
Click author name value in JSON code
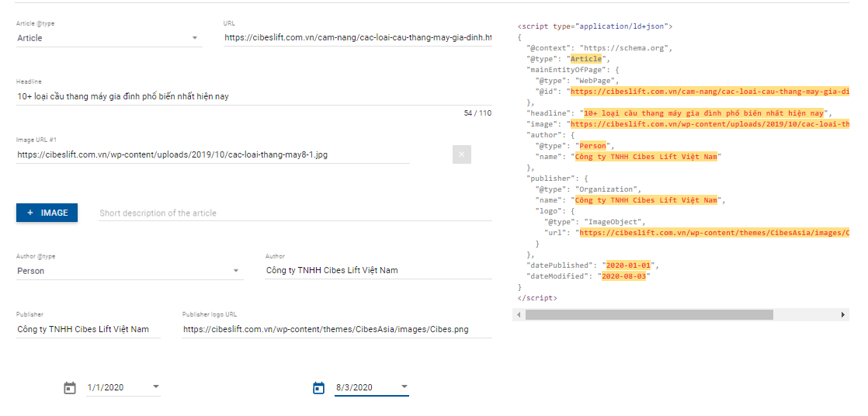[x=646, y=157]
